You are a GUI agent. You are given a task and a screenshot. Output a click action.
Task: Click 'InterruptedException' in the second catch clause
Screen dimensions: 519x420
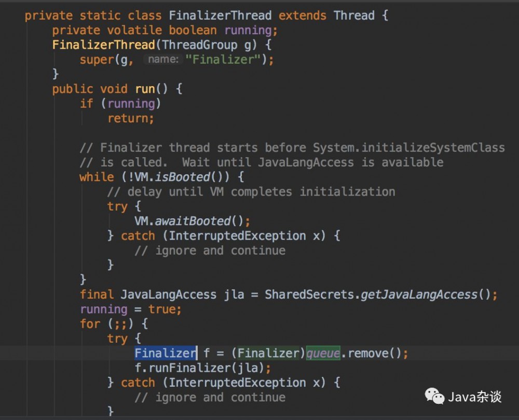click(x=237, y=382)
